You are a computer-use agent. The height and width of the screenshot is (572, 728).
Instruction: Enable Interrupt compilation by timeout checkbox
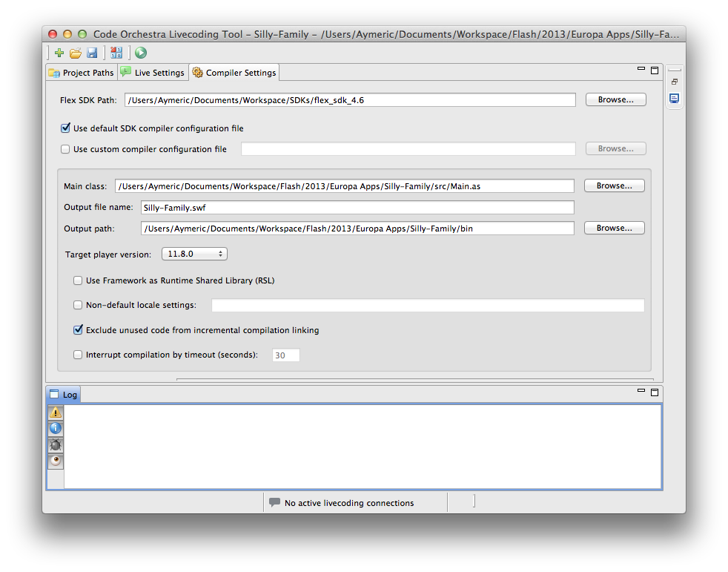point(78,355)
